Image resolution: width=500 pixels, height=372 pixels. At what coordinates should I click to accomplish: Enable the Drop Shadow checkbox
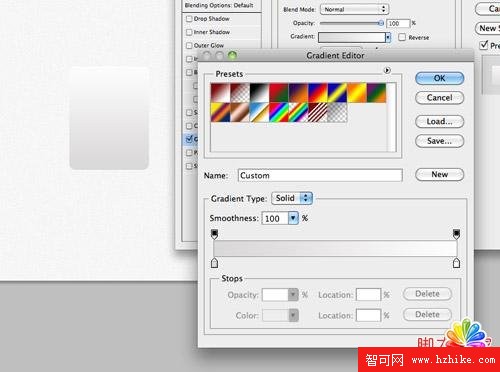189,19
